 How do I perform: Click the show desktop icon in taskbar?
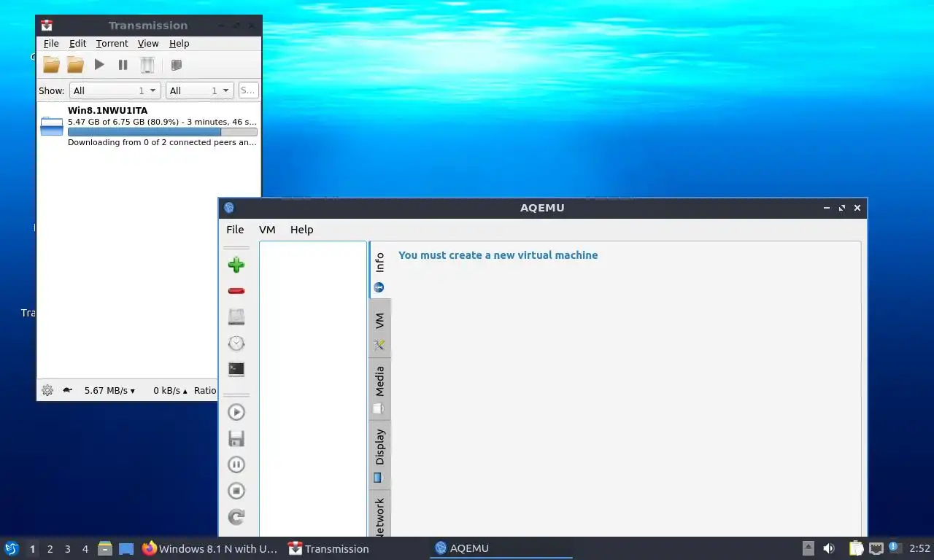(x=126, y=548)
